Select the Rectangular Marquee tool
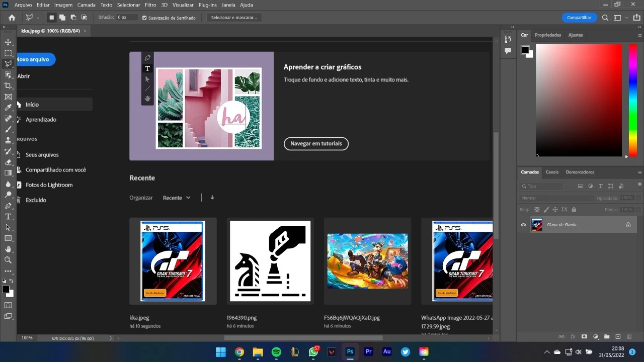The height and width of the screenshot is (362, 644). pos(8,53)
